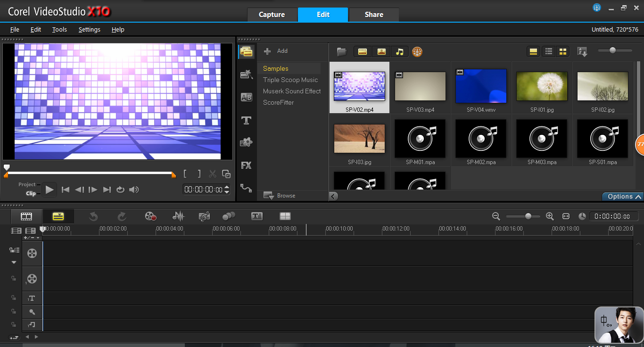Open the Transition library (AB icon)

pos(246,97)
